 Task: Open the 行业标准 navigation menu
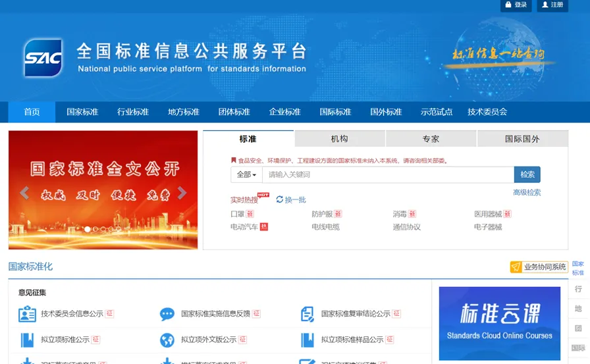[x=133, y=112]
